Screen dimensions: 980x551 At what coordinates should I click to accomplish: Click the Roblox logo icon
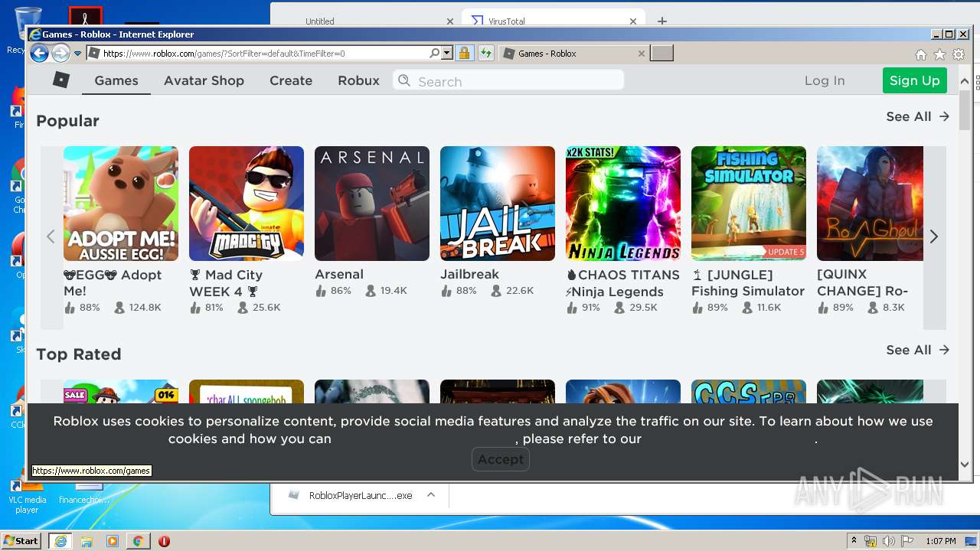61,80
